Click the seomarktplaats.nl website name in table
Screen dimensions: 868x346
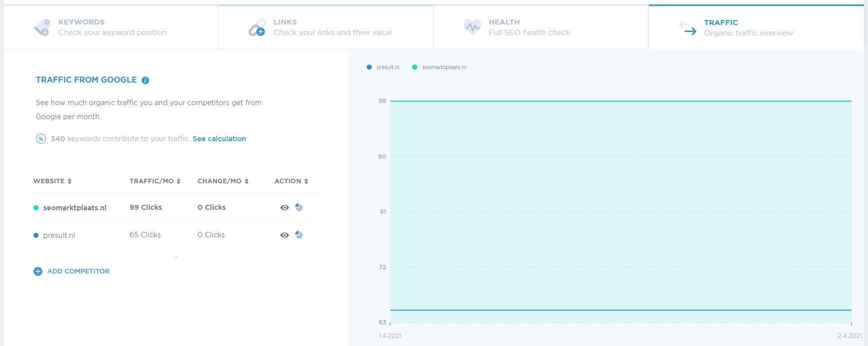(75, 208)
